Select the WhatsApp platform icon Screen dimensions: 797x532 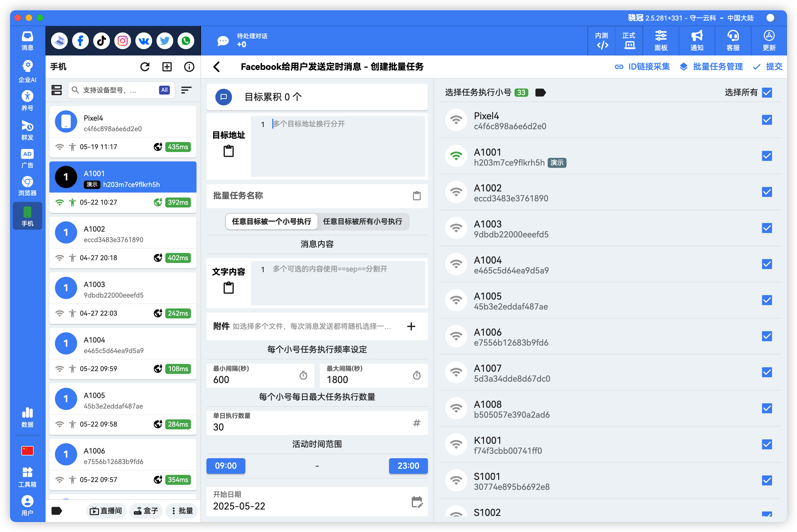186,41
